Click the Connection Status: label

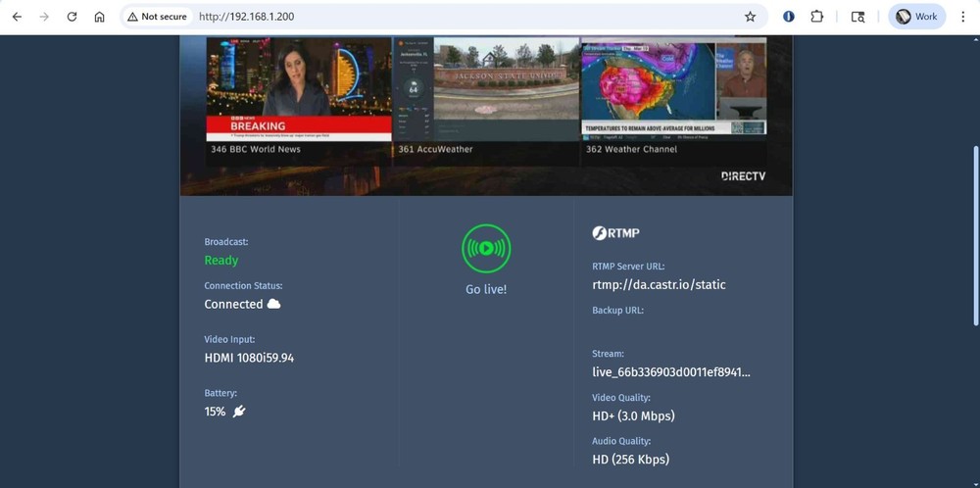point(243,285)
